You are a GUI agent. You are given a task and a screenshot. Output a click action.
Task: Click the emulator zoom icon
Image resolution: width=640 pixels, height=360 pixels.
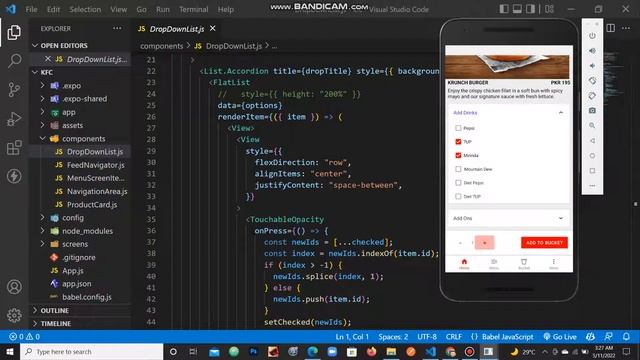(592, 126)
